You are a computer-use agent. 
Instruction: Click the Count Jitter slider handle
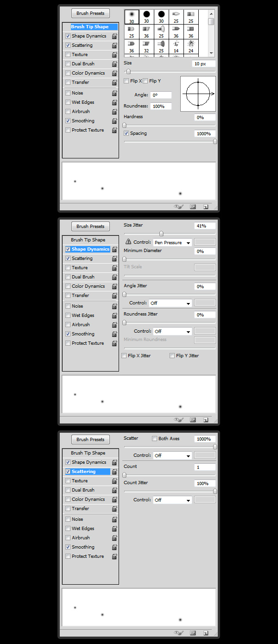coord(215,491)
